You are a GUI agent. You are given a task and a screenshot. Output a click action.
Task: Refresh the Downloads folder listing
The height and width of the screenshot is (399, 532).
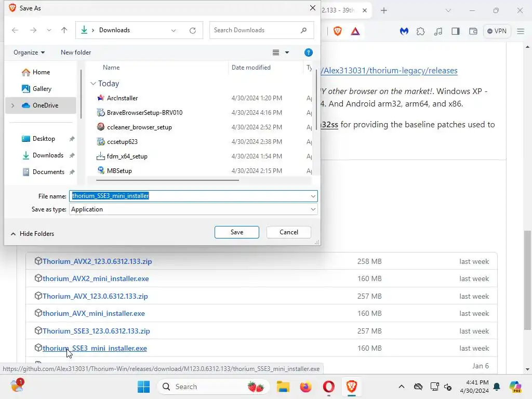192,31
